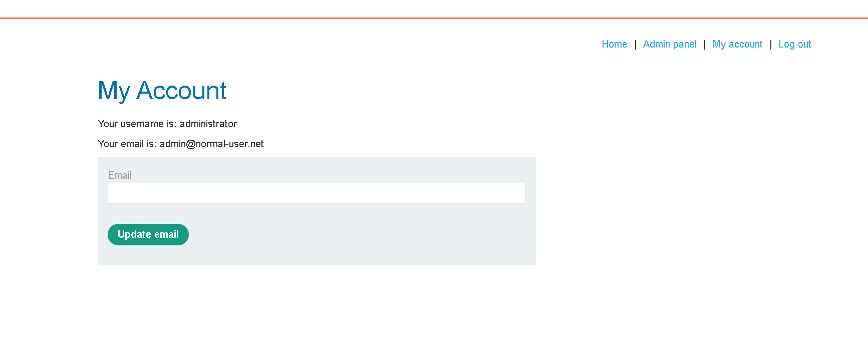This screenshot has width=868, height=338.
Task: Click the word 'My' in the heading
Action: (x=114, y=92)
